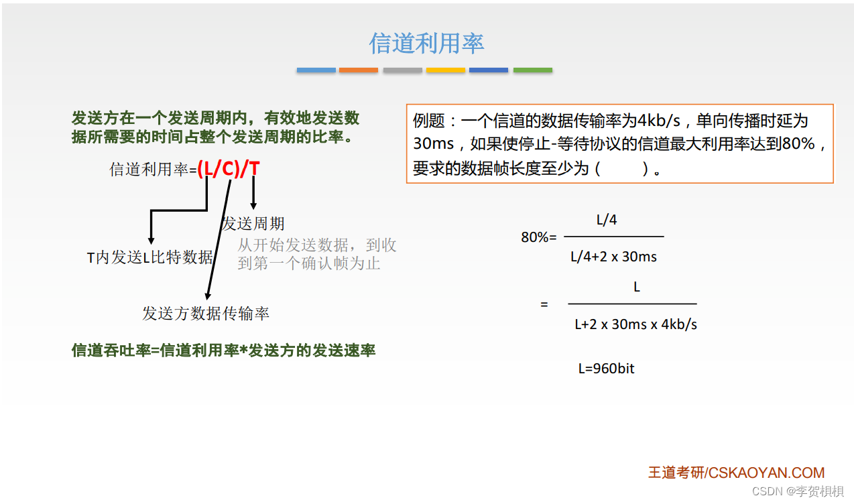
Task: Click the T内发送L比特数据 label
Action: pyautogui.click(x=150, y=257)
